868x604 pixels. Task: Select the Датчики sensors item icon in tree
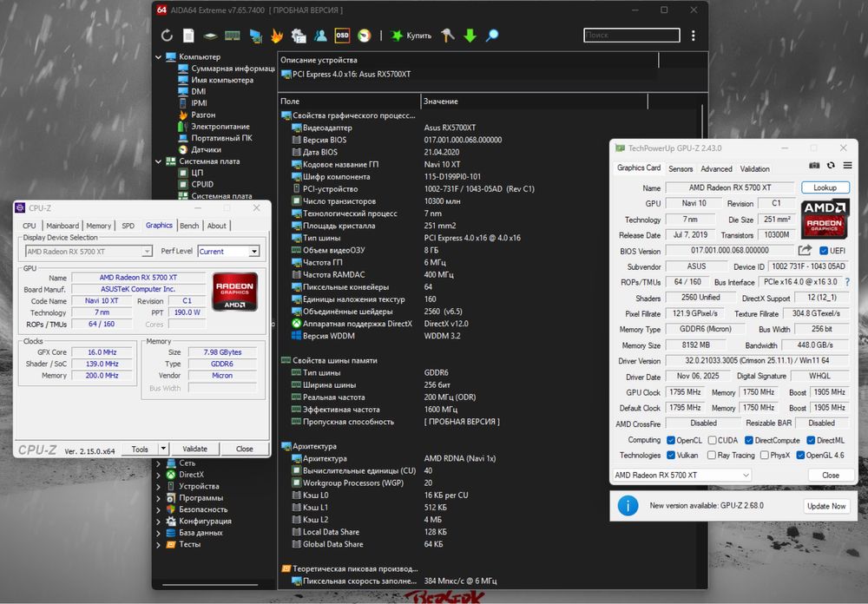pos(182,149)
